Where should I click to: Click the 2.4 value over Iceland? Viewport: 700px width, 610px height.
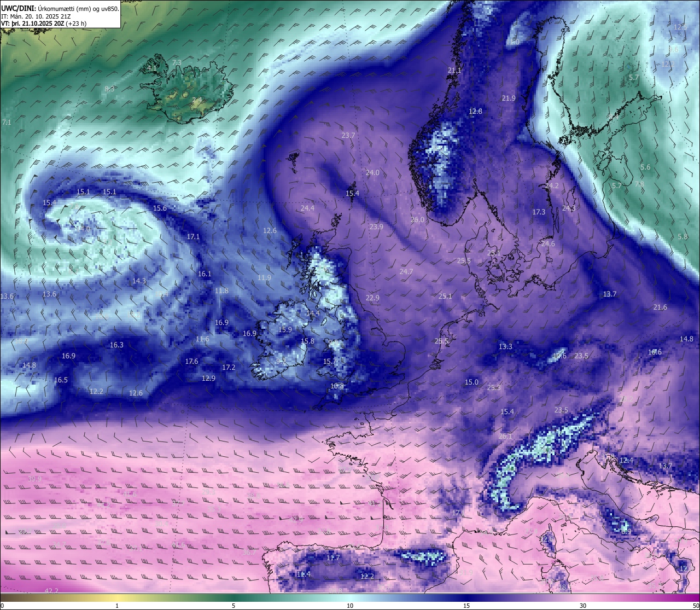[197, 100]
